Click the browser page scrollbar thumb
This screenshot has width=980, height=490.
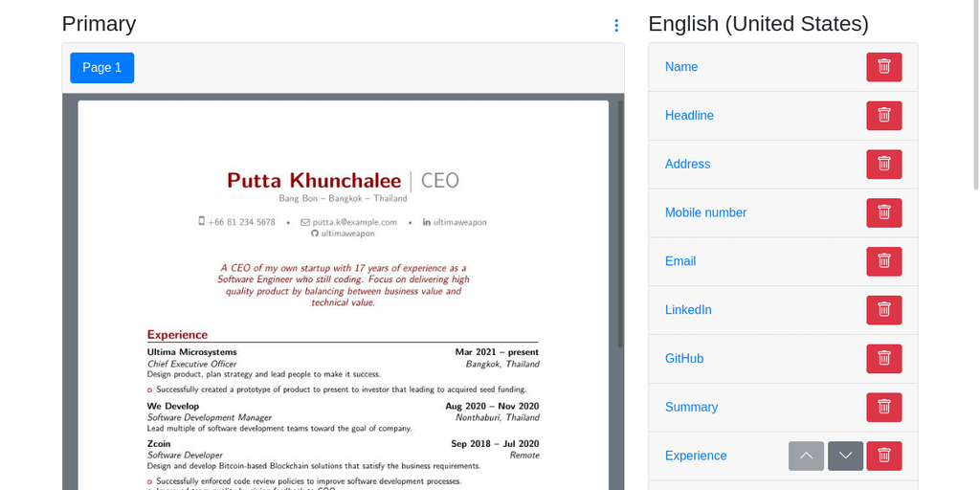coord(977,94)
